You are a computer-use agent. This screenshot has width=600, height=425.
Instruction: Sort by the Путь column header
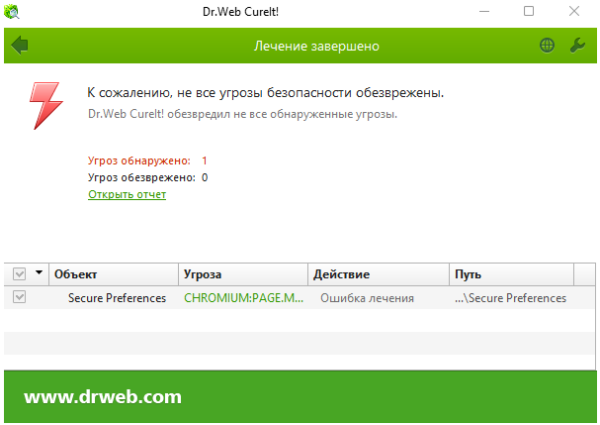512,274
